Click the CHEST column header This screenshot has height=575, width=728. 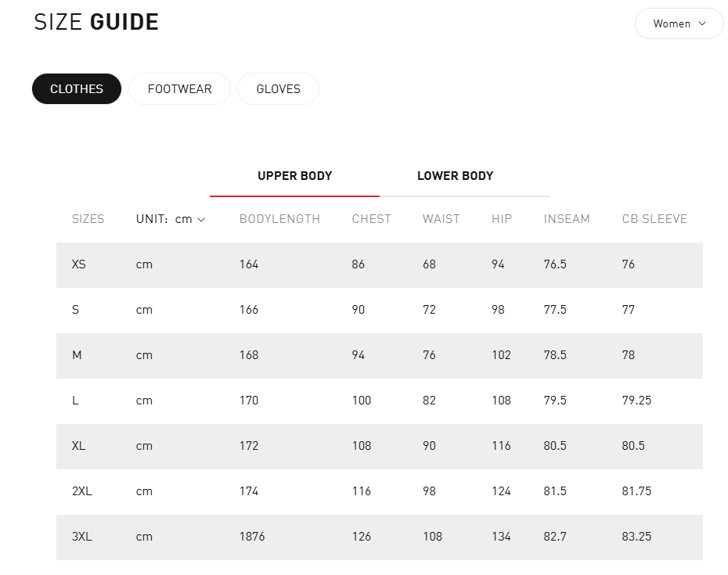pos(371,219)
